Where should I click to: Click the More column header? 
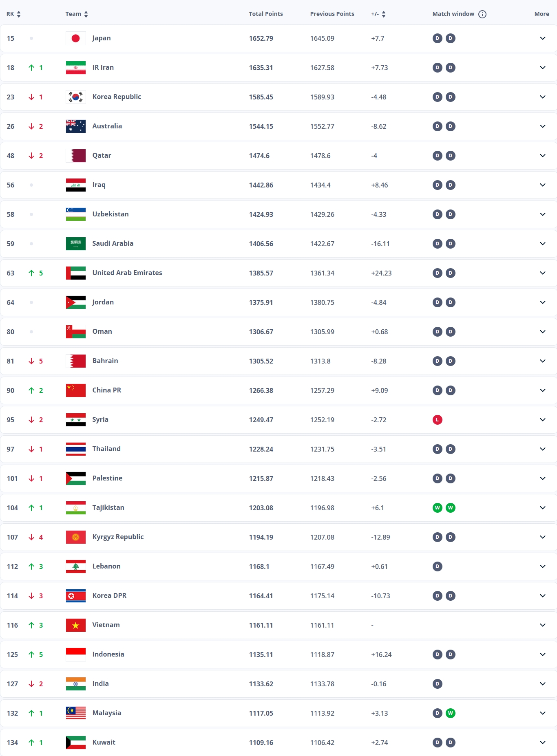(542, 13)
